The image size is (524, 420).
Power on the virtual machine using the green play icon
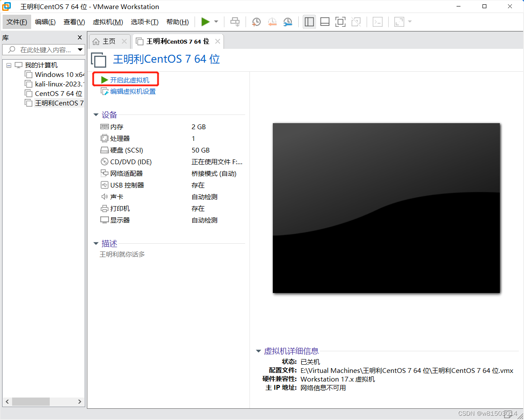206,22
